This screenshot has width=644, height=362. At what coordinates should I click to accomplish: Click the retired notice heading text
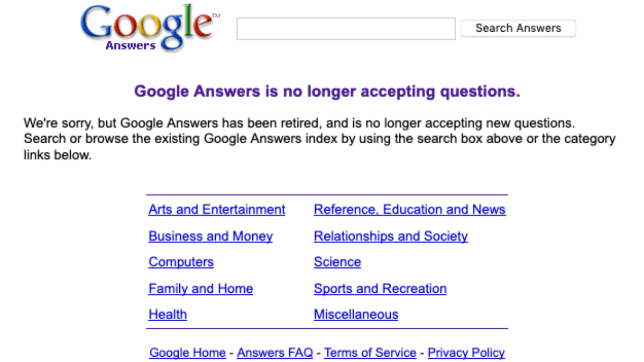[327, 92]
